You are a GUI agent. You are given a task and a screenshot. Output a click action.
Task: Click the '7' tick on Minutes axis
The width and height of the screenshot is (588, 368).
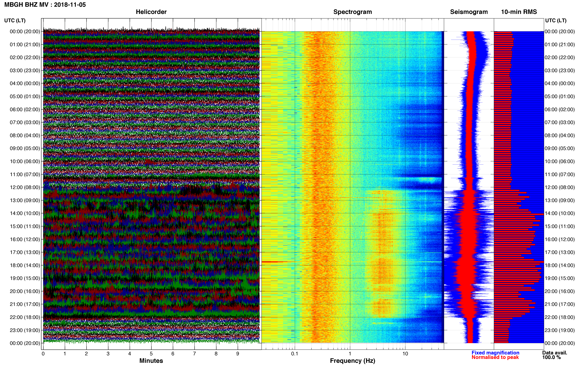(x=195, y=354)
